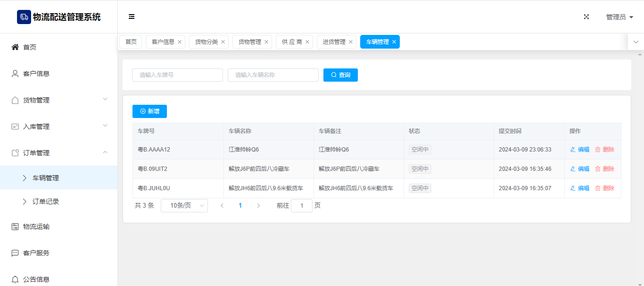Focus the 请输入车牌号 input field
644x286 pixels.
tap(177, 75)
